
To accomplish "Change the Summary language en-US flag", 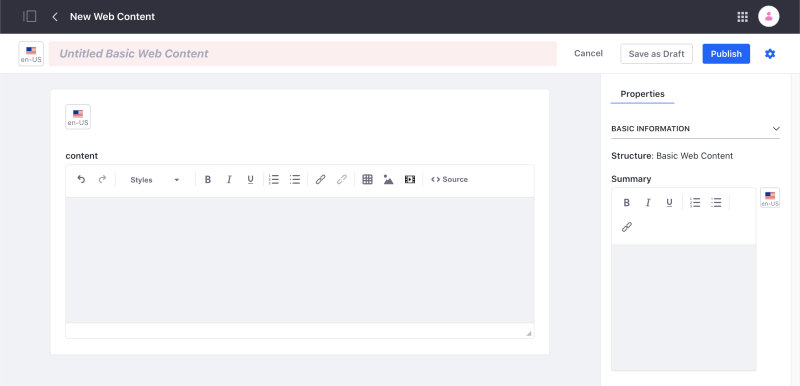I will [770, 198].
